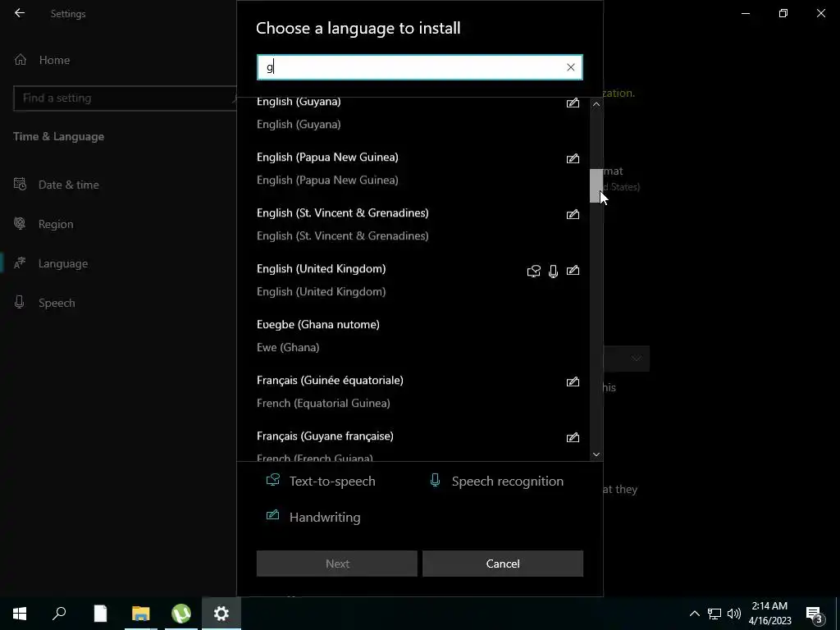This screenshot has height=630, width=840.
Task: Show hidden system tray icons
Action: [x=694, y=614]
